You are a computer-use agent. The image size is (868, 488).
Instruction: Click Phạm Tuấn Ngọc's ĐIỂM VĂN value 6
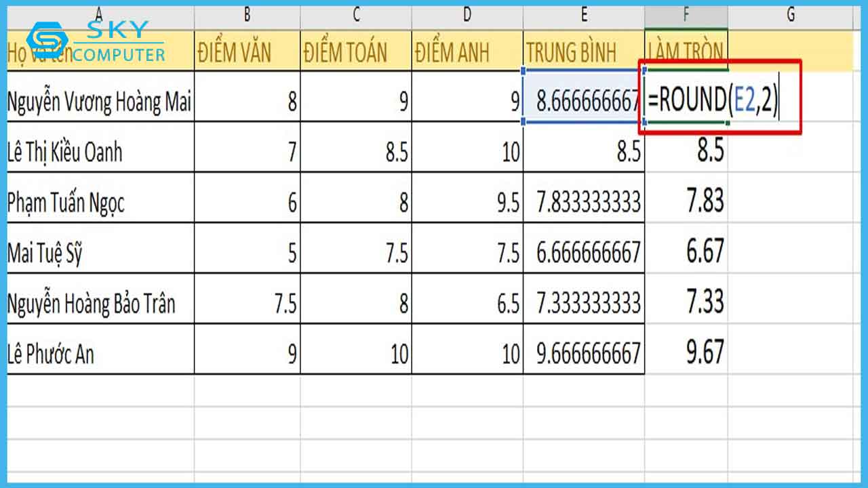[x=248, y=198]
